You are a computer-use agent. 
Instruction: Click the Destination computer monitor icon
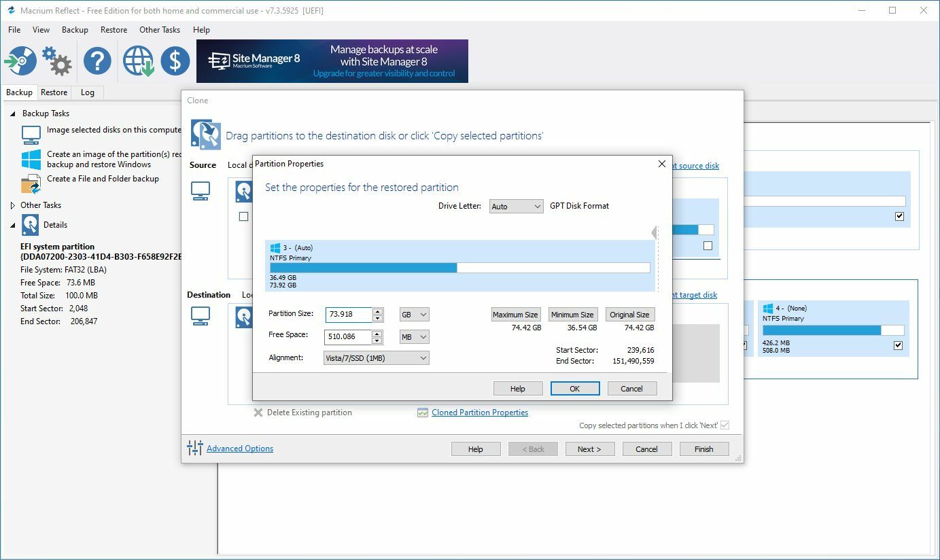pos(201,316)
